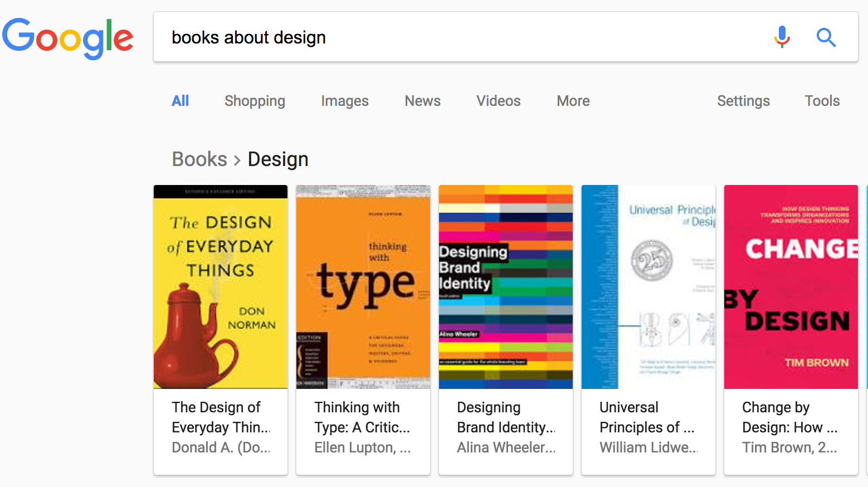868x487 pixels.
Task: Open 'Thinking with Type: A Critic...' title
Action: point(362,417)
